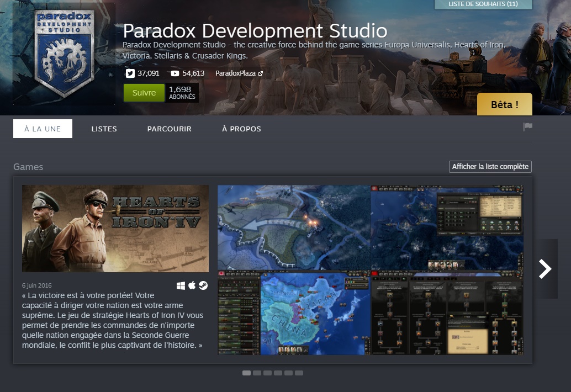
Task: Click the report flag icon
Action: (528, 127)
